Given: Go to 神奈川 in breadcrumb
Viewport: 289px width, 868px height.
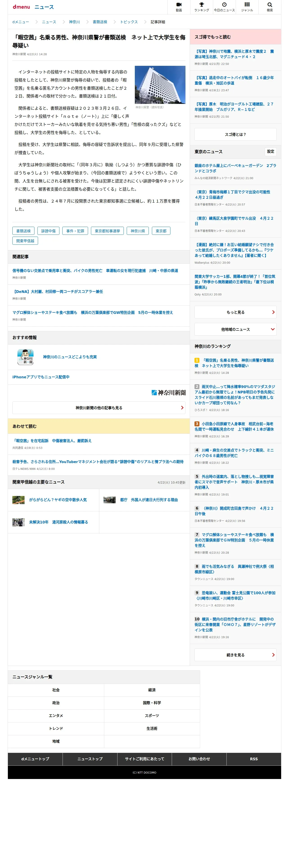Looking at the screenshot, I should click(74, 22).
